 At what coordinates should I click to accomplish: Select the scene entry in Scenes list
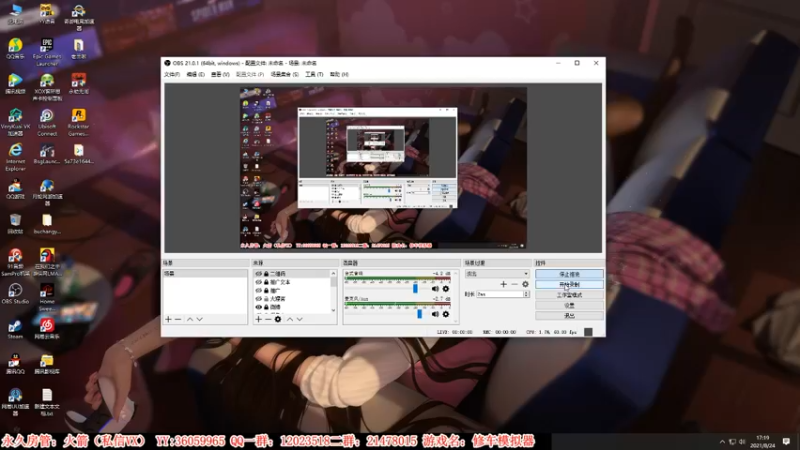[x=205, y=274]
